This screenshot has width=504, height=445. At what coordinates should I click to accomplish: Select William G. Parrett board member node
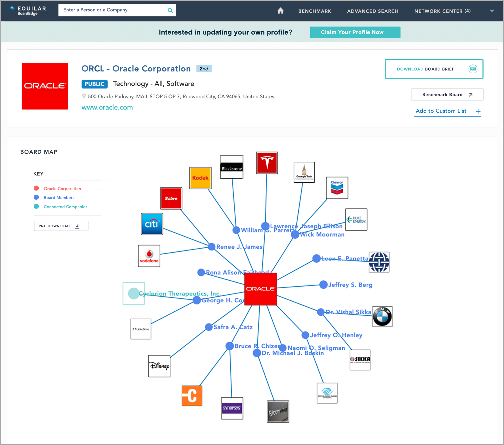(236, 230)
